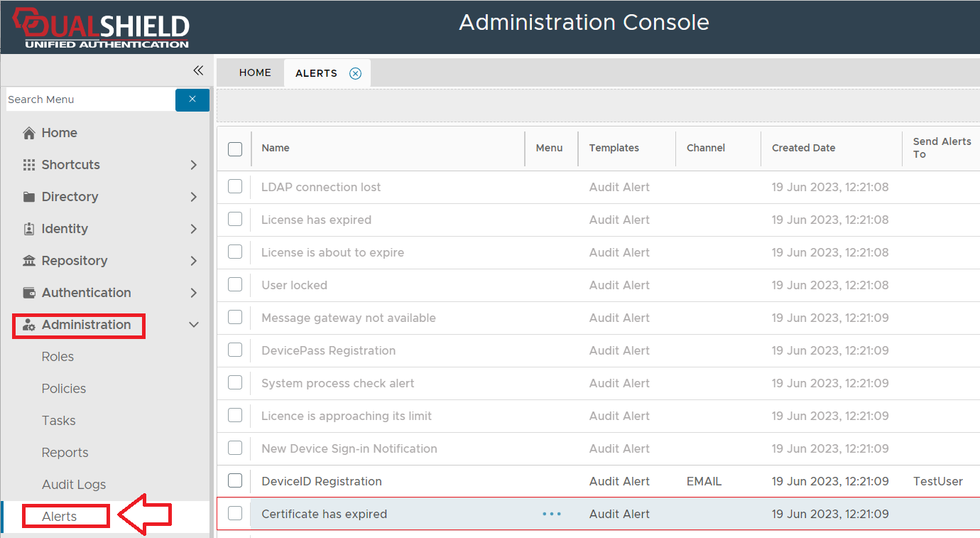This screenshot has width=980, height=538.
Task: Expand the Repository submenu arrow
Action: (x=194, y=261)
